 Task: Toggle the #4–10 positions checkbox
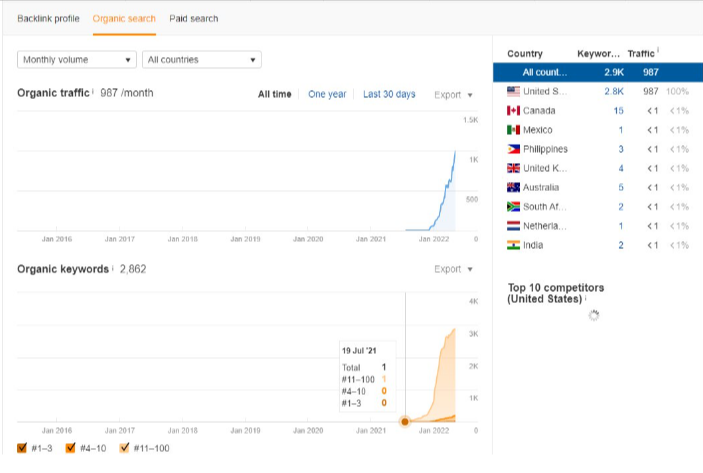tap(70, 448)
